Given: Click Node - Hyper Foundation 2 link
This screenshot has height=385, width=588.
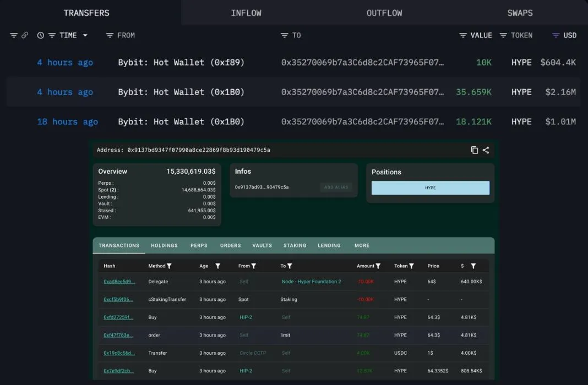Looking at the screenshot, I should 311,282.
